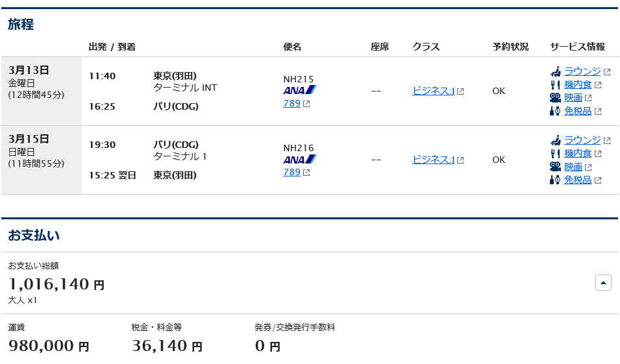The height and width of the screenshot is (364, 620).
Task: Click the lounge seat icon for NH215
Action: click(x=556, y=71)
